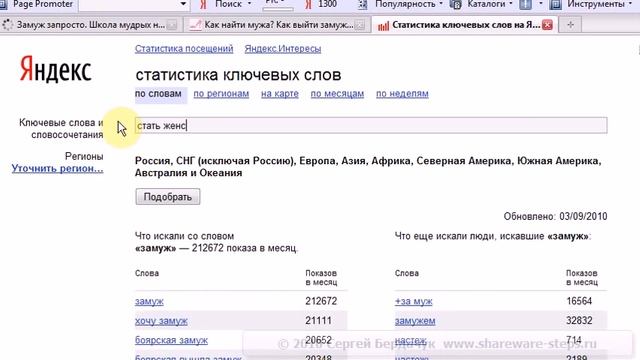Open the Каталоги toolbar menu
This screenshot has width=640, height=360.
pos(486,4)
